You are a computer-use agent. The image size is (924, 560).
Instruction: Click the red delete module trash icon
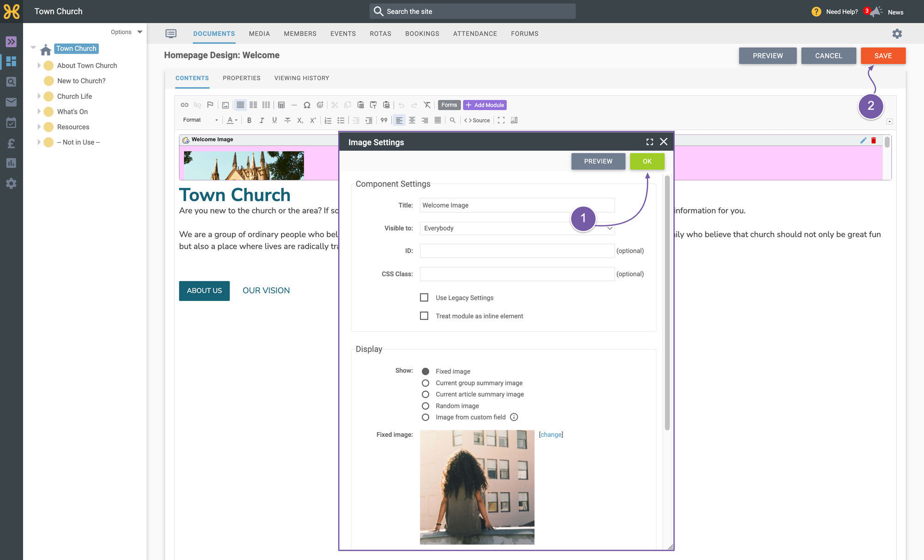[874, 140]
